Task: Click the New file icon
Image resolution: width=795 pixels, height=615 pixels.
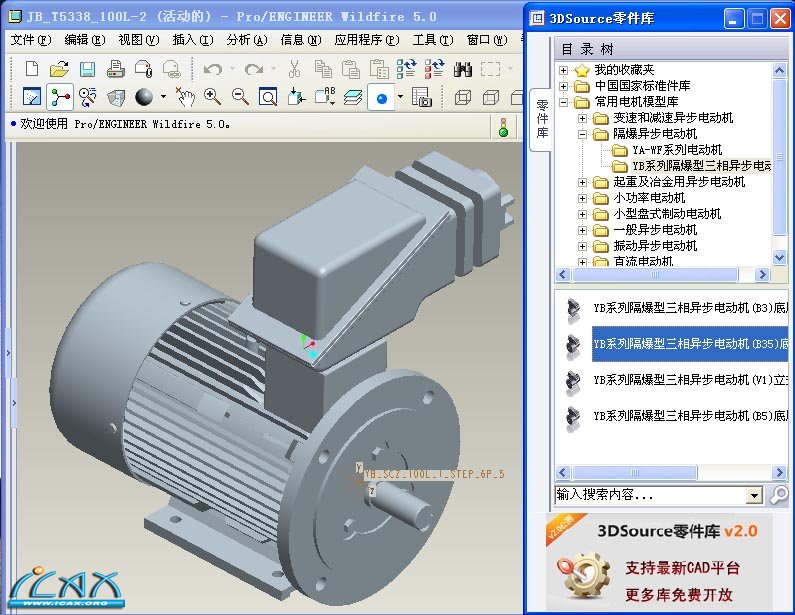Action: [32, 69]
